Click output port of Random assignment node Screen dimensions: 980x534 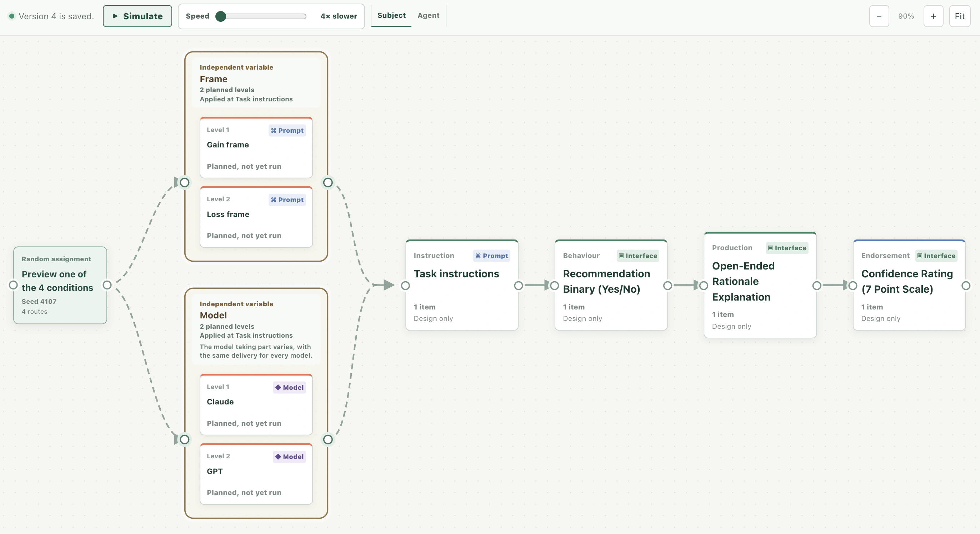click(x=107, y=285)
